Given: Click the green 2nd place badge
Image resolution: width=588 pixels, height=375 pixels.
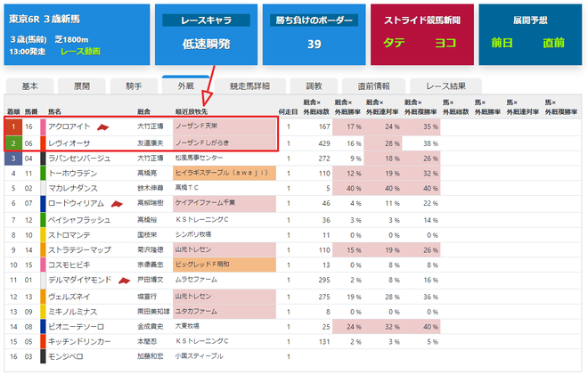Looking at the screenshot, I should pos(13,143).
